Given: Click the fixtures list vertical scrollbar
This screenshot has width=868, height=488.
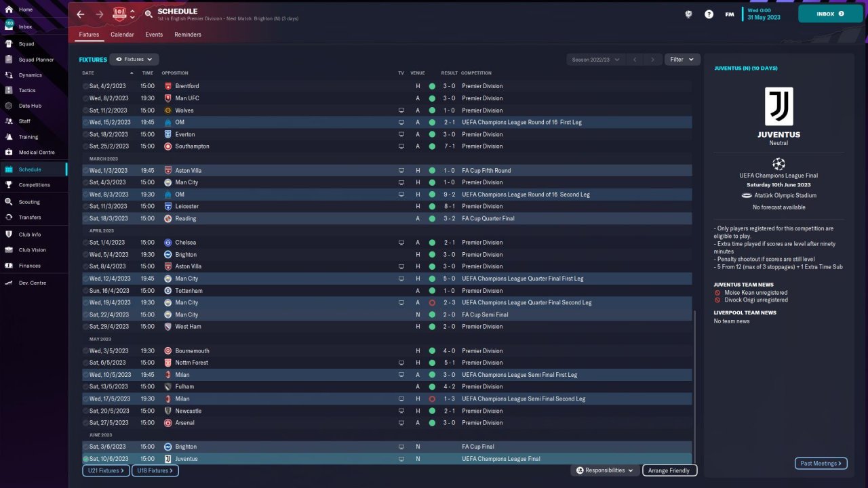Looking at the screenshot, I should tap(695, 386).
